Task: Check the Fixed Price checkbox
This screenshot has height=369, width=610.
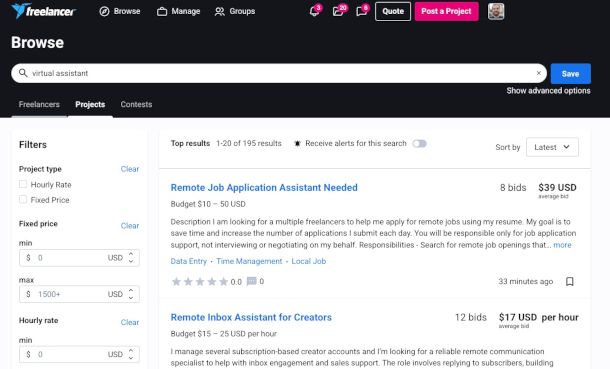Action: [23, 199]
